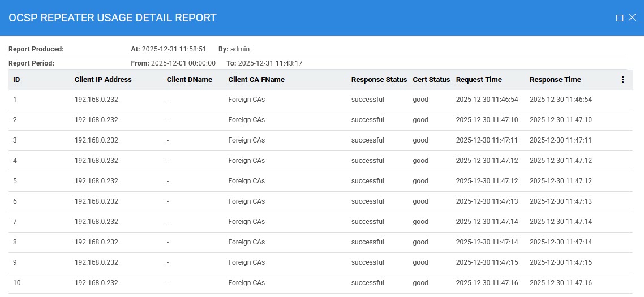Image resolution: width=644 pixels, height=297 pixels.
Task: Click request time 11:47:13 in row 6
Action: click(487, 201)
